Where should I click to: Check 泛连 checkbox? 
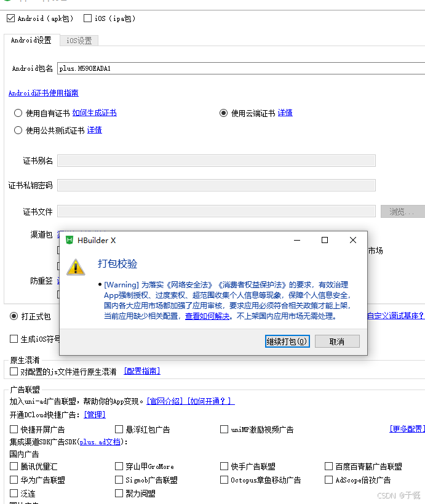tap(14, 493)
